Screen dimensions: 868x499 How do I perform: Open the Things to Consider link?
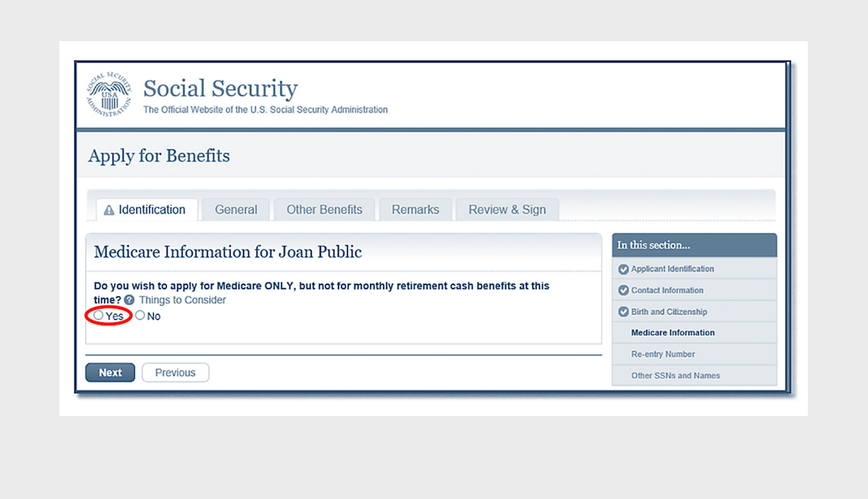183,299
